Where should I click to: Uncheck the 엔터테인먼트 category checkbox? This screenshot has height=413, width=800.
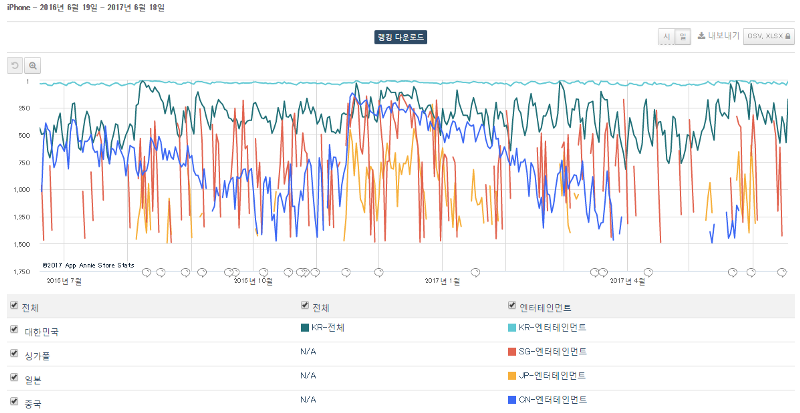click(512, 305)
